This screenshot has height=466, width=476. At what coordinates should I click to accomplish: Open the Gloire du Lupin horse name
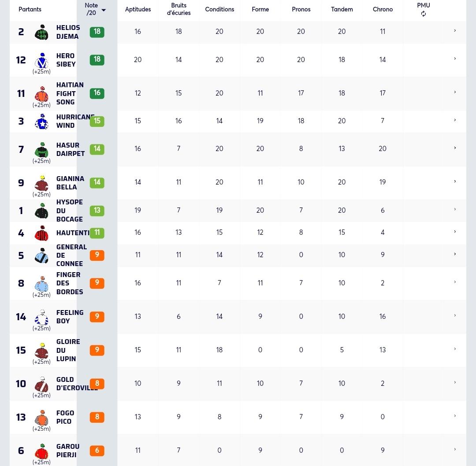tap(68, 350)
